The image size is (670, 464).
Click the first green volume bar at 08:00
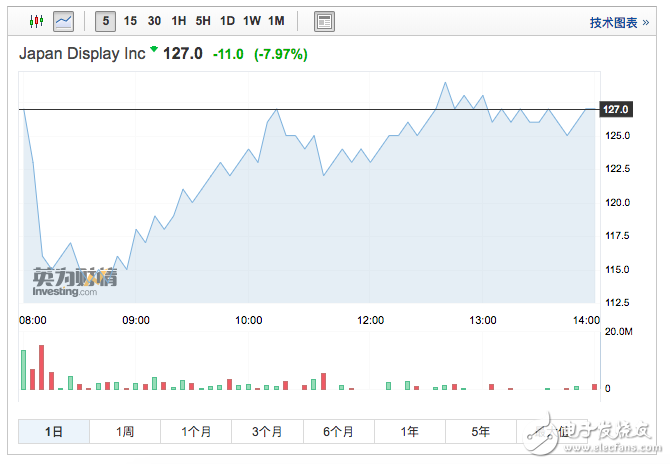coord(24,370)
